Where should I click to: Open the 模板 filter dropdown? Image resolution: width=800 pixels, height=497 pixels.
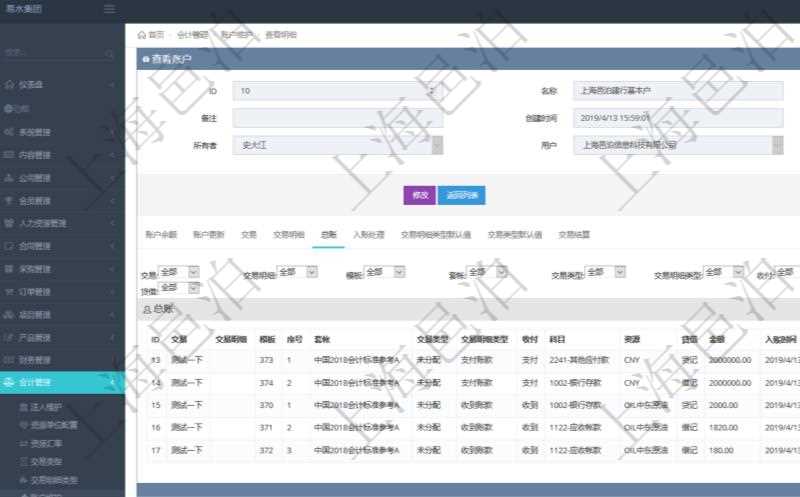tap(385, 272)
